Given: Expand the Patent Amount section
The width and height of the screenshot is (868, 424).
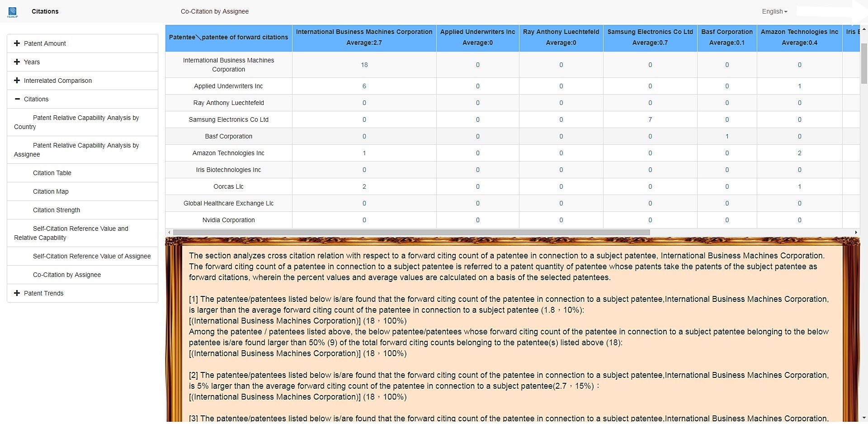Looking at the screenshot, I should (82, 43).
